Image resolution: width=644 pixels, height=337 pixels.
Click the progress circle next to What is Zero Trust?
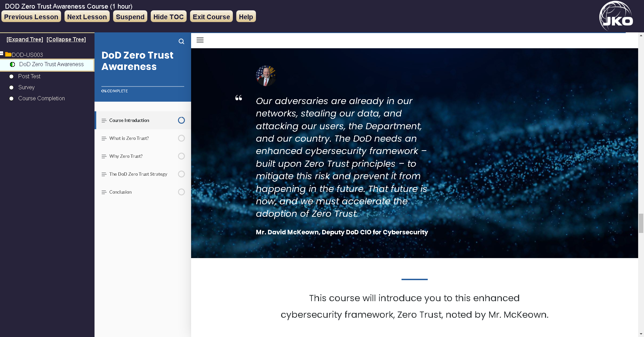click(181, 138)
